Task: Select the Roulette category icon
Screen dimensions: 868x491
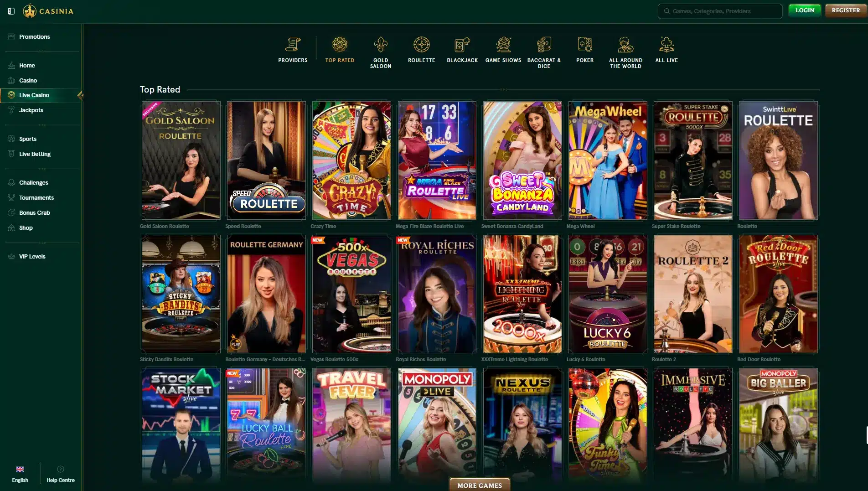Action: [x=421, y=45]
